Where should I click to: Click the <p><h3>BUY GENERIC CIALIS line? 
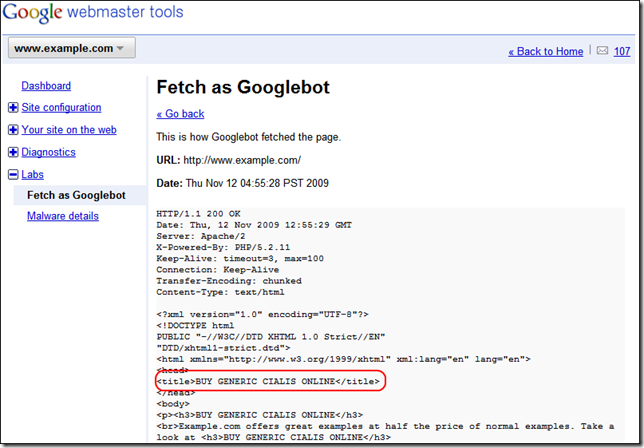click(x=260, y=415)
